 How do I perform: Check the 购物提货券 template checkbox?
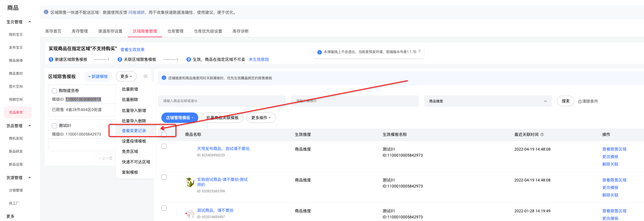tap(54, 91)
